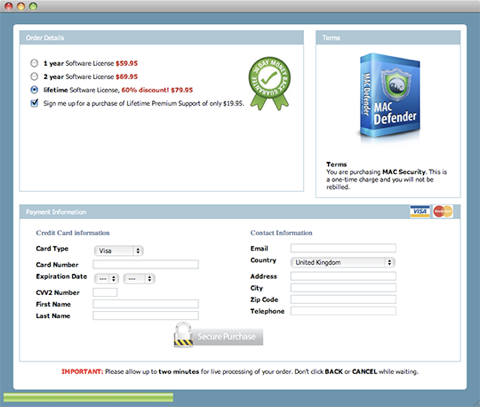Open the Card Type dropdown showing Visa
This screenshot has width=480, height=407.
pos(119,251)
